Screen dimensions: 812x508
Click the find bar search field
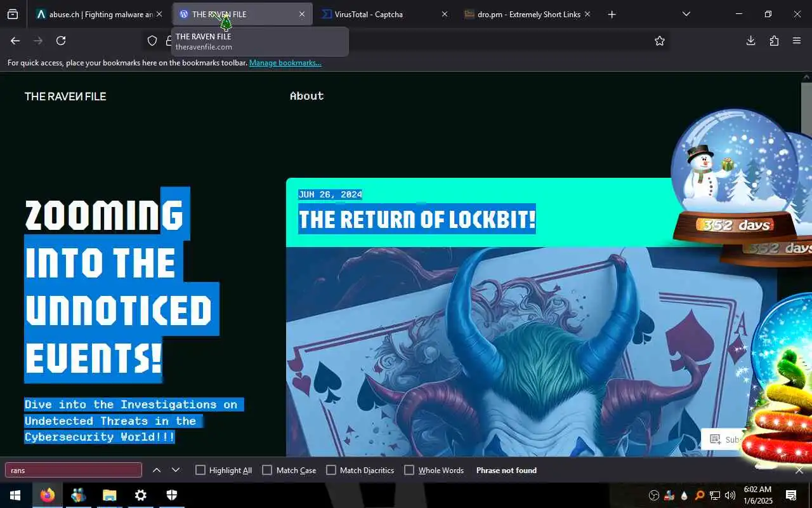click(74, 470)
